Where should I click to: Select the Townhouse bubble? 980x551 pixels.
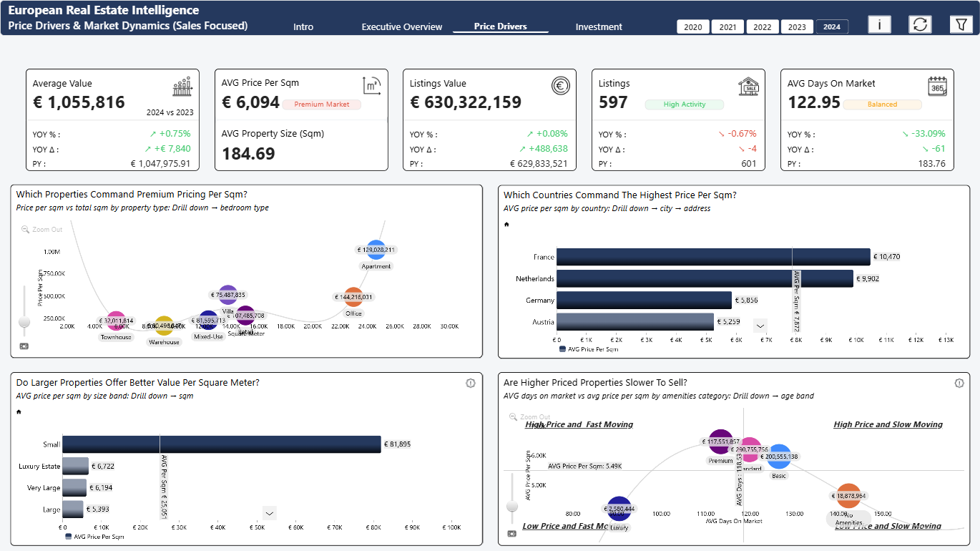coord(116,321)
